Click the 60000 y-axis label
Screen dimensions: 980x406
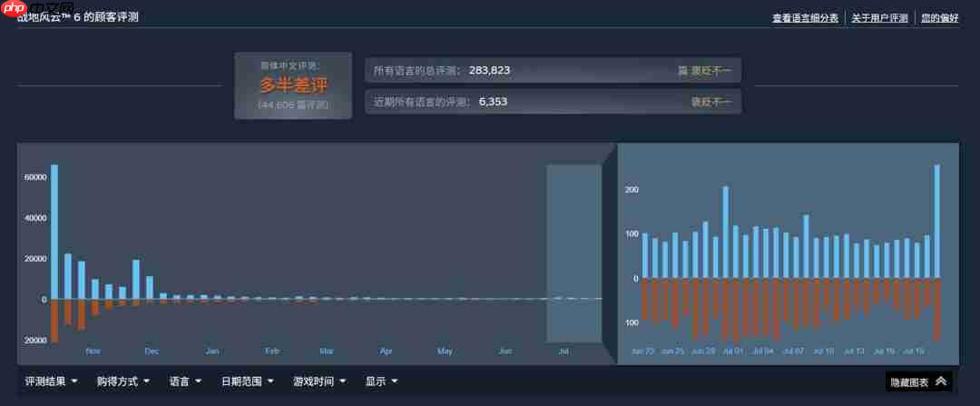pyautogui.click(x=35, y=178)
